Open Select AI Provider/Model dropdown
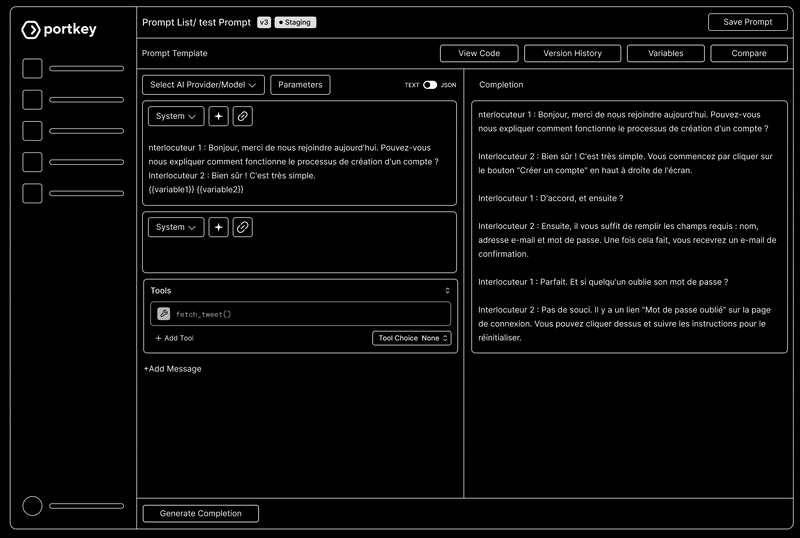 pyautogui.click(x=203, y=85)
